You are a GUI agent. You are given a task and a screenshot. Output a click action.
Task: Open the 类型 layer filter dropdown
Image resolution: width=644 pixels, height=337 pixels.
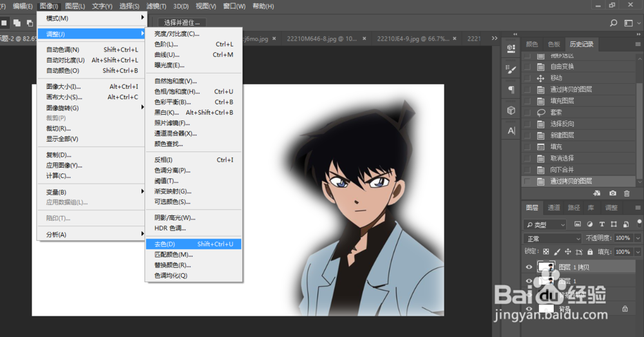coord(545,225)
